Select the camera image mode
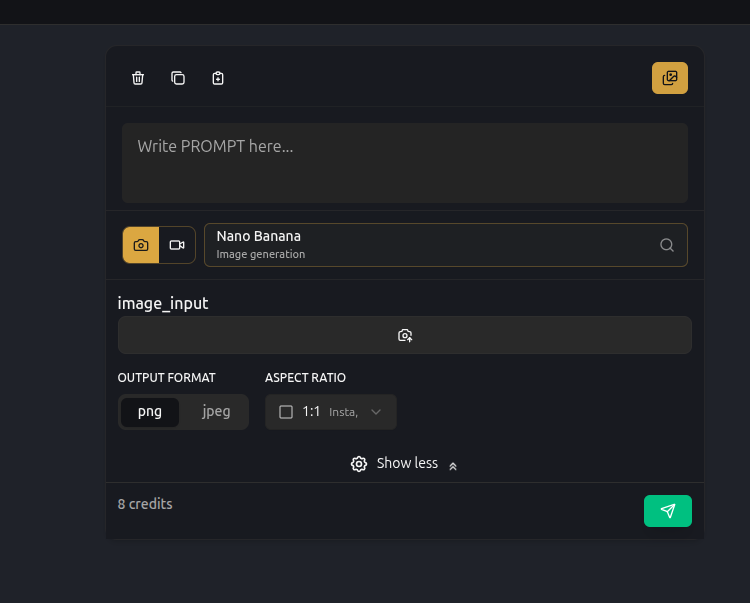 click(141, 245)
